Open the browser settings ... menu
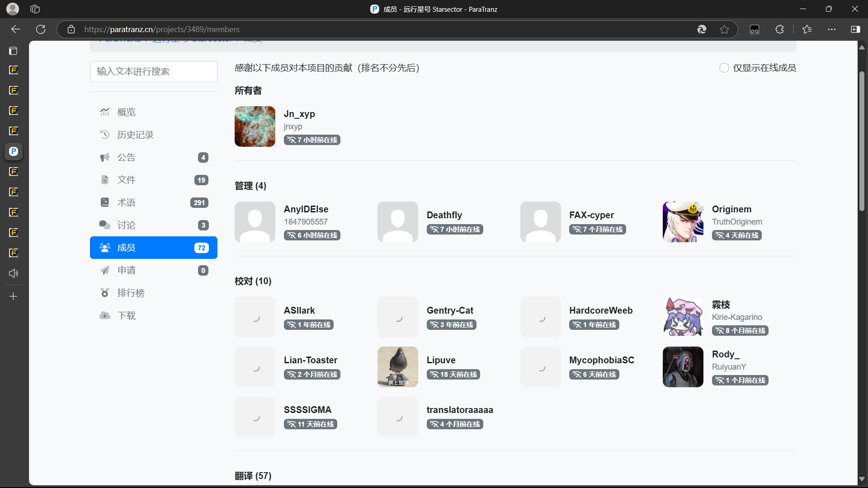 [832, 29]
